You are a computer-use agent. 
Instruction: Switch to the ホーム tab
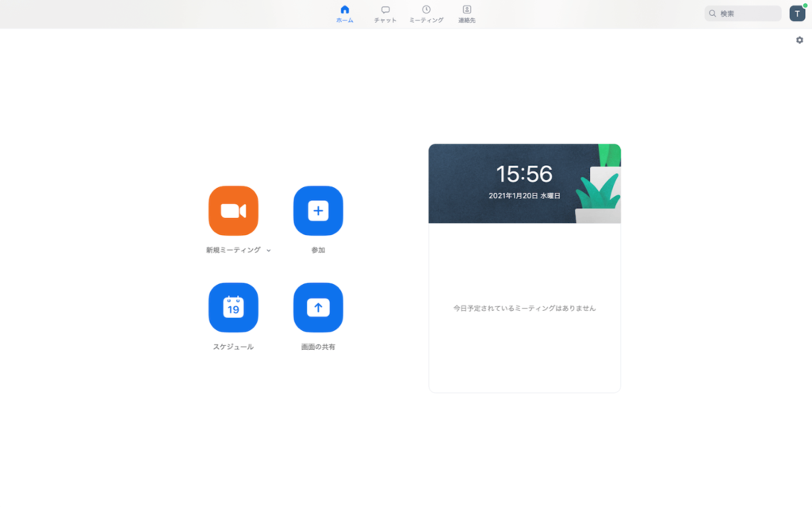344,13
